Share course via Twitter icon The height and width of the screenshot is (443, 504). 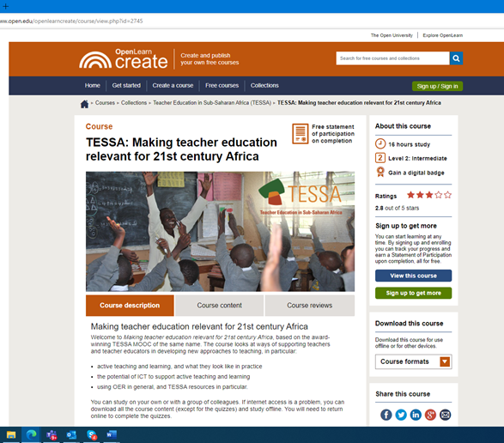click(x=401, y=415)
